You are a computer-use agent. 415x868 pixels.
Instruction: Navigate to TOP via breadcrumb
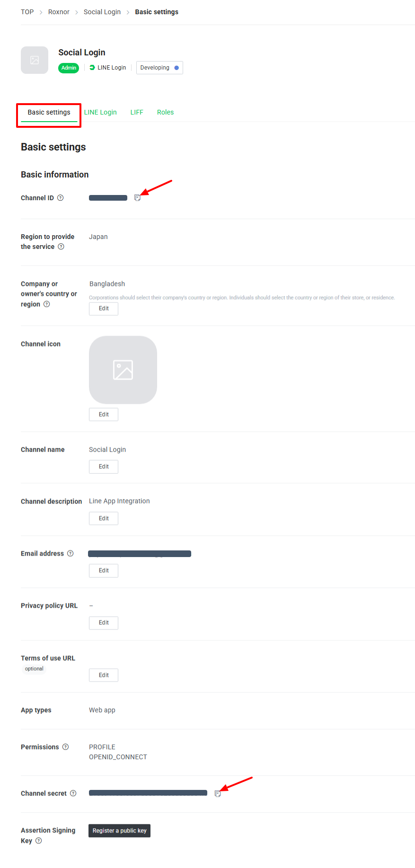pos(27,11)
